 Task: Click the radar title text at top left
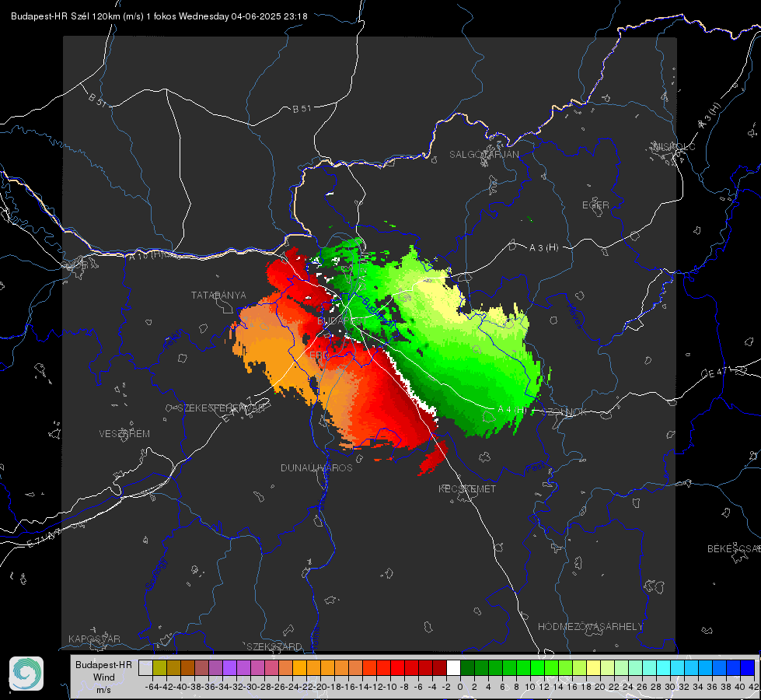pyautogui.click(x=159, y=16)
